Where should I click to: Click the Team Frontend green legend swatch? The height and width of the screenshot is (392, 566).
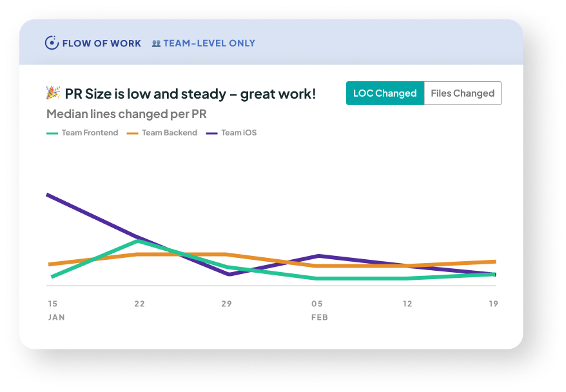pyautogui.click(x=52, y=133)
